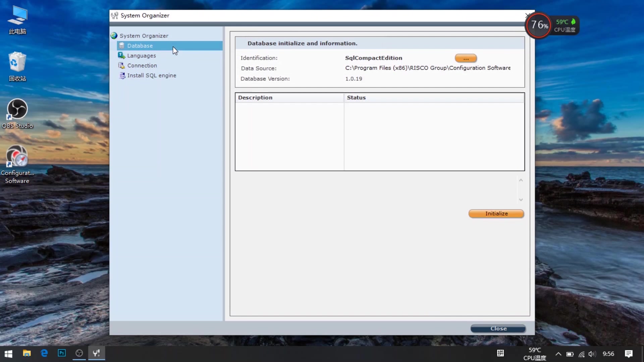Select the Configuration Software desktop shortcut
Image resolution: width=644 pixels, height=362 pixels.
pos(17,165)
